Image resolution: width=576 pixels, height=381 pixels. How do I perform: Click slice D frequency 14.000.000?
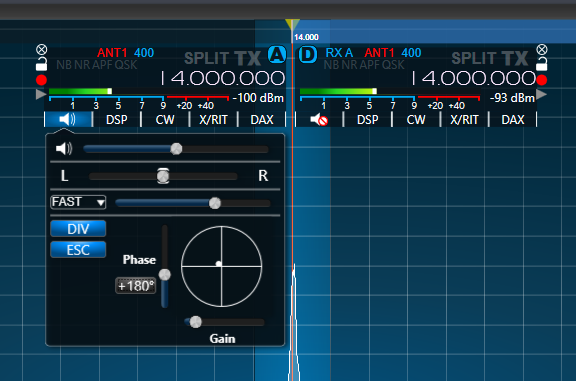tap(474, 78)
